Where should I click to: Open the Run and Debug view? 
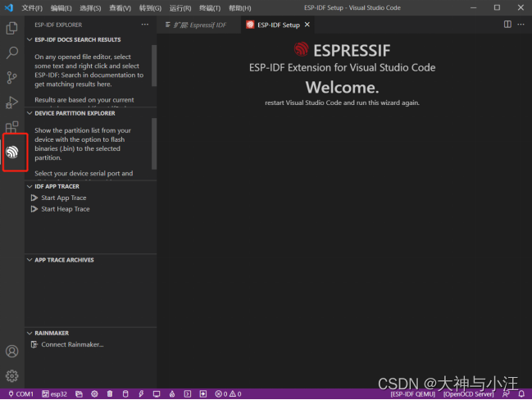11,102
